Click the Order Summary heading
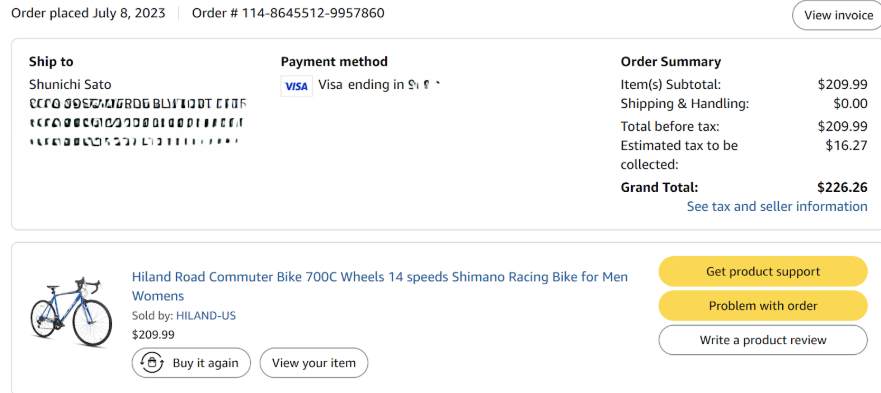 [x=670, y=62]
